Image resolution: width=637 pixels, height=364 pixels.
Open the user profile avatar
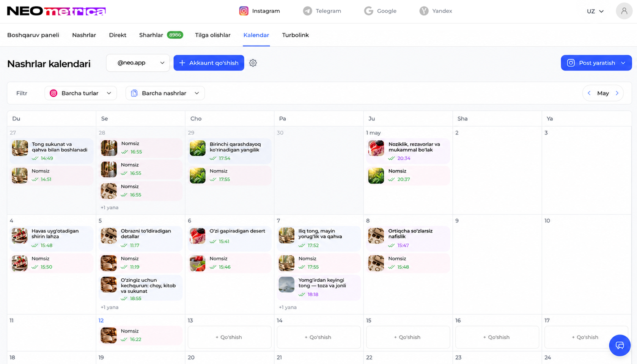pyautogui.click(x=624, y=11)
